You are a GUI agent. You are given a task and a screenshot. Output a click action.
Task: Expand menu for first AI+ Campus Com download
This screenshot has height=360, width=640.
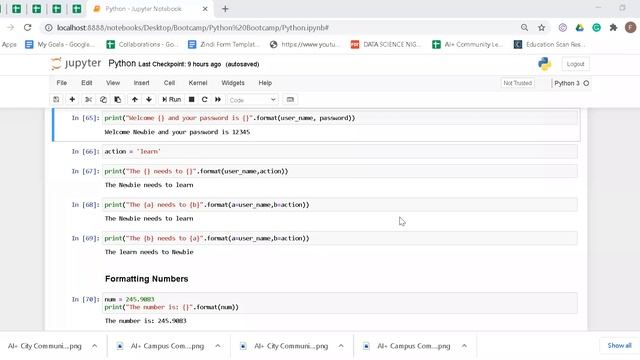(218, 346)
